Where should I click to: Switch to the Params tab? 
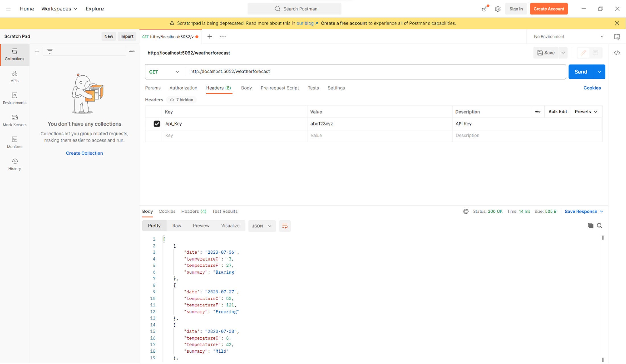[153, 88]
